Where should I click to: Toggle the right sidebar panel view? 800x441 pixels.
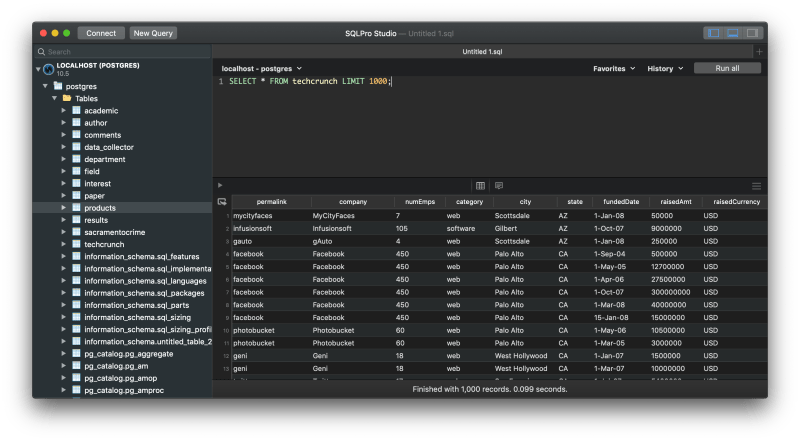coord(752,33)
